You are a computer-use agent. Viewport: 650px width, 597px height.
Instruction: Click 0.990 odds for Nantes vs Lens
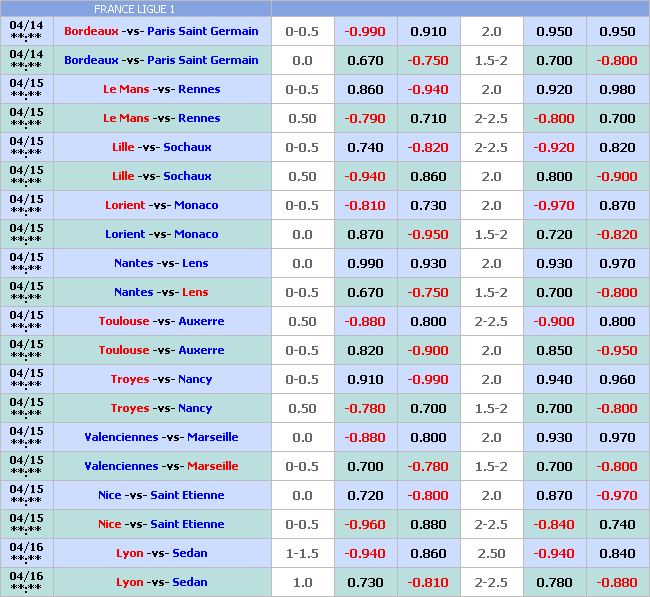click(x=365, y=263)
